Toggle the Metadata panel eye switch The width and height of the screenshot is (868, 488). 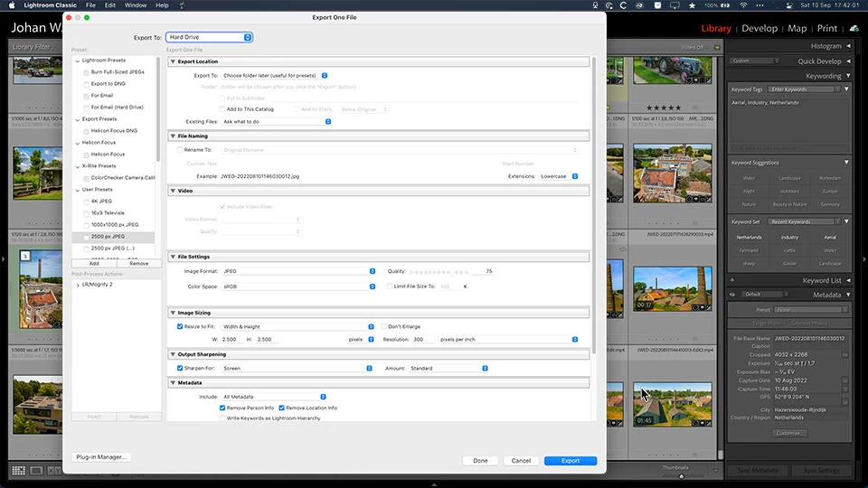coord(732,295)
